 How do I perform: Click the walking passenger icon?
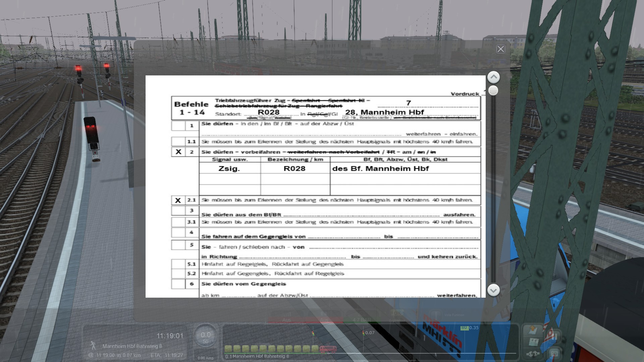pos(93,345)
